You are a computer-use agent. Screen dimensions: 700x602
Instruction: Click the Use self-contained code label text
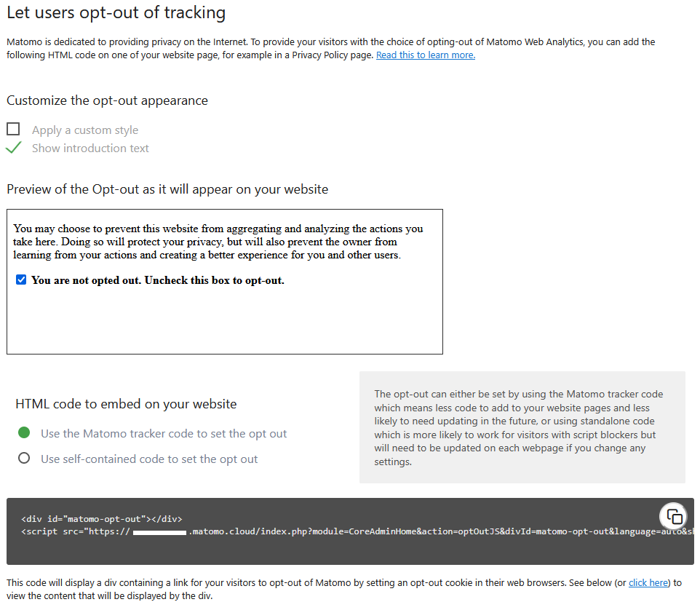point(149,459)
